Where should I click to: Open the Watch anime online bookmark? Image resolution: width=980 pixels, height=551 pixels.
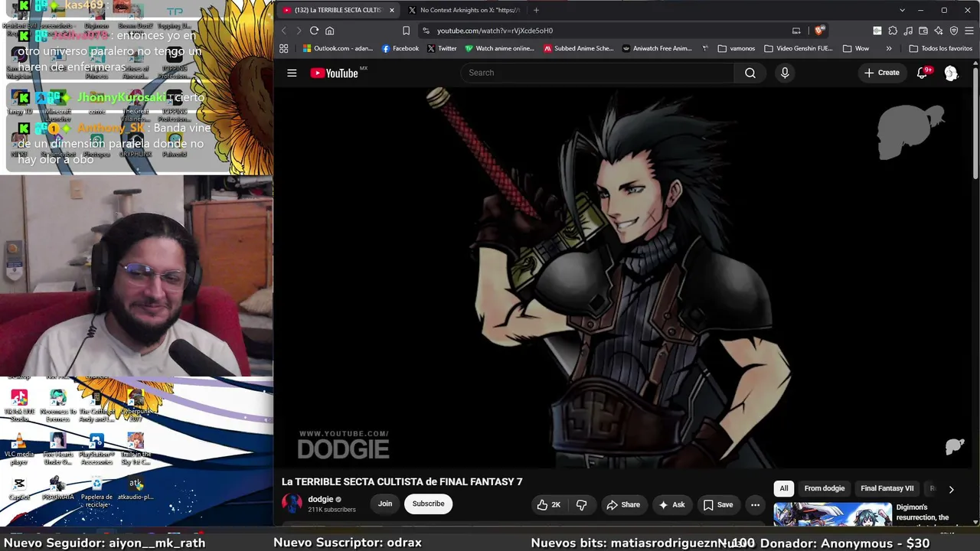(499, 48)
